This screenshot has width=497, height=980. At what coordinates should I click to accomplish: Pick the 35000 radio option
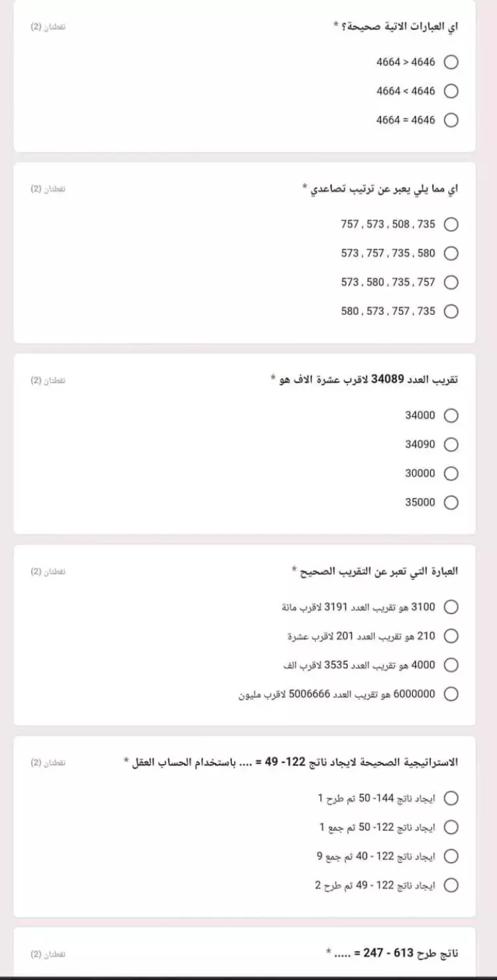pyautogui.click(x=451, y=503)
